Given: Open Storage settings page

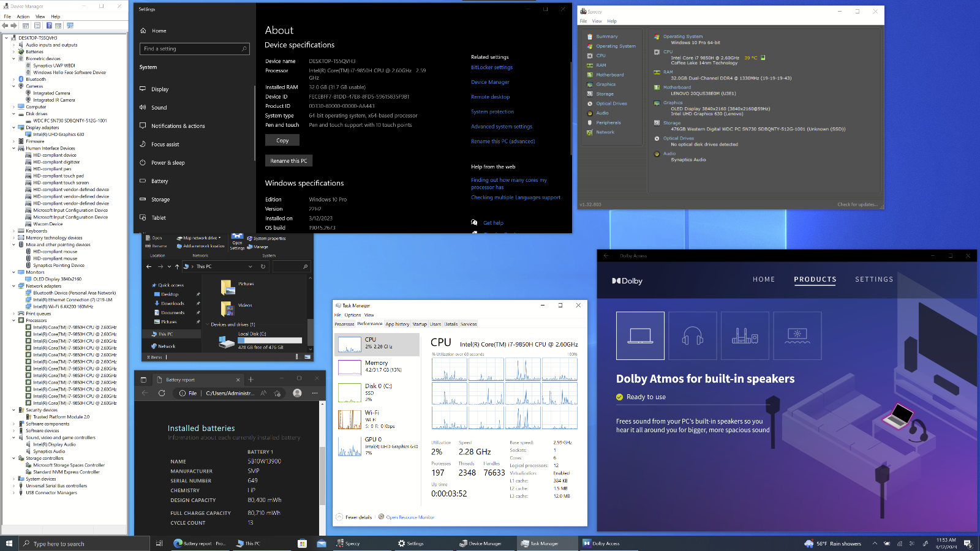Looking at the screenshot, I should [x=160, y=200].
